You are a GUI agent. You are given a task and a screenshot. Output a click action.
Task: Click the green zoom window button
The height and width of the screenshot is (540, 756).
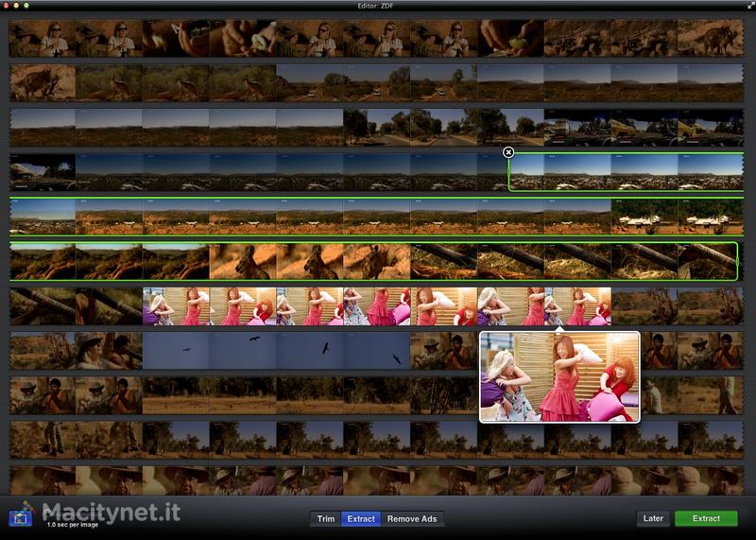tap(26, 6)
